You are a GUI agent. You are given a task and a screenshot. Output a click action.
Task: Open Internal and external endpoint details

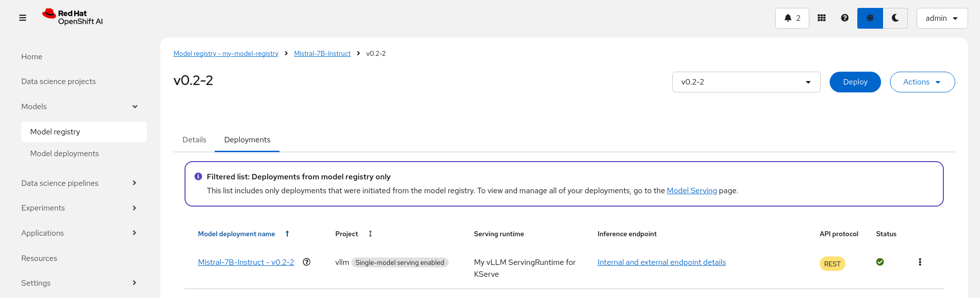tap(661, 262)
